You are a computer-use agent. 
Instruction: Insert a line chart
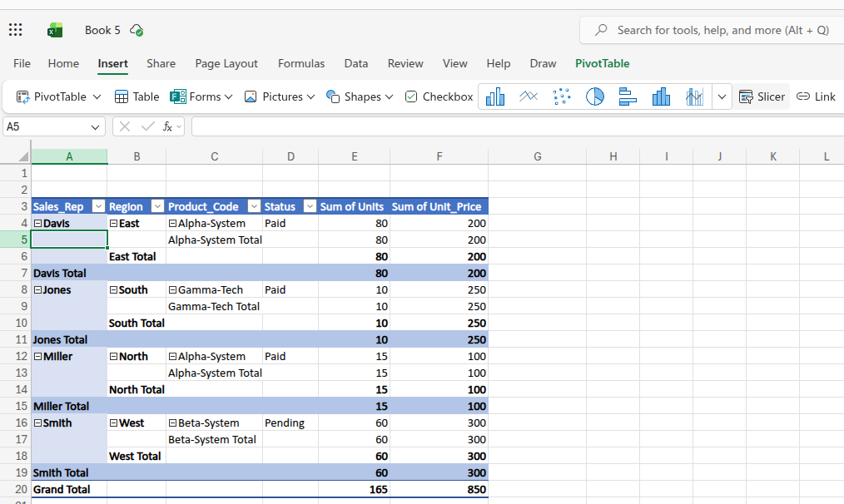point(529,96)
